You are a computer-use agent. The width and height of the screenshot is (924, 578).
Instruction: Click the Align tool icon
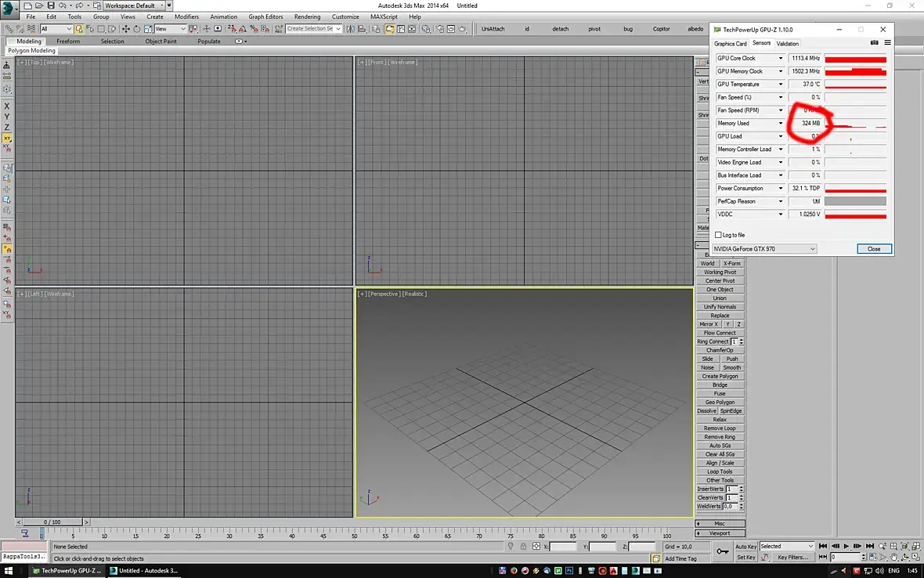(x=361, y=28)
